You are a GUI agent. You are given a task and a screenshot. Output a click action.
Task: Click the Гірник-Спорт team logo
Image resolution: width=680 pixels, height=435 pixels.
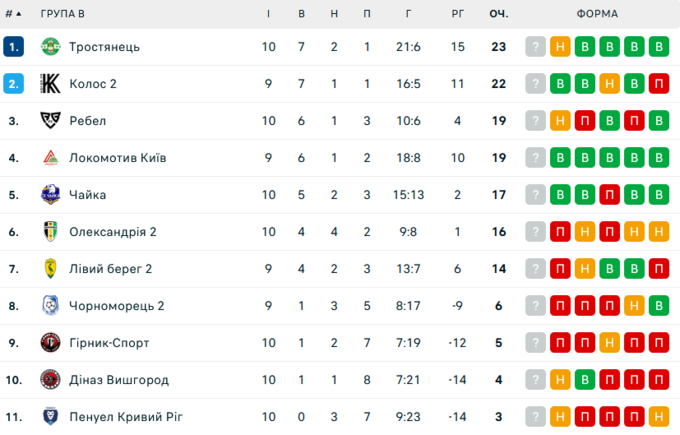[x=50, y=343]
